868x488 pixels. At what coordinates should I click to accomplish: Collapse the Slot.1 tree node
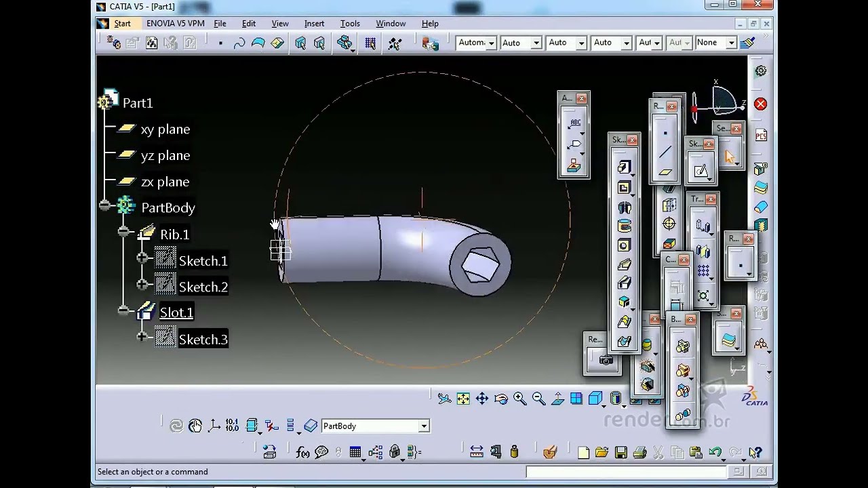[x=123, y=310]
